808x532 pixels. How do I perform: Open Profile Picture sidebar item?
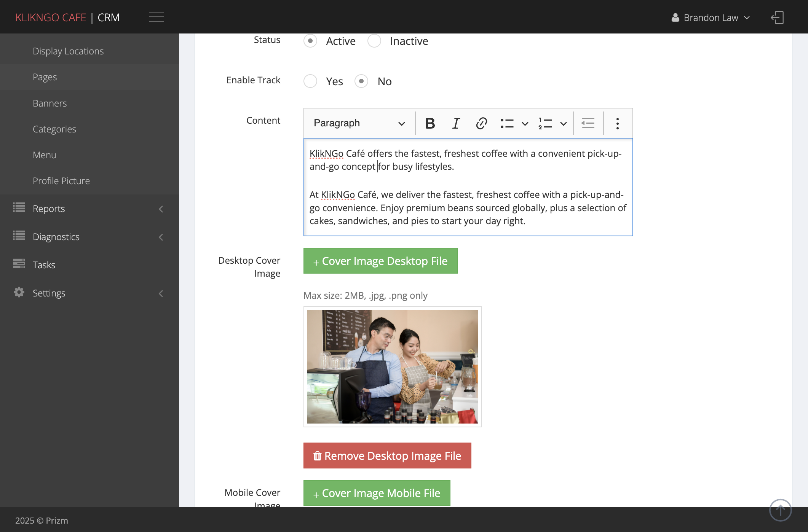tap(89, 181)
